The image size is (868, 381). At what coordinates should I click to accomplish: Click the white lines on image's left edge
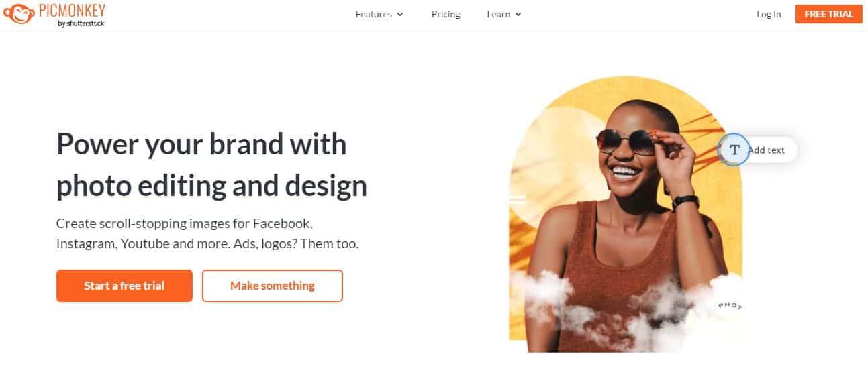point(517,199)
